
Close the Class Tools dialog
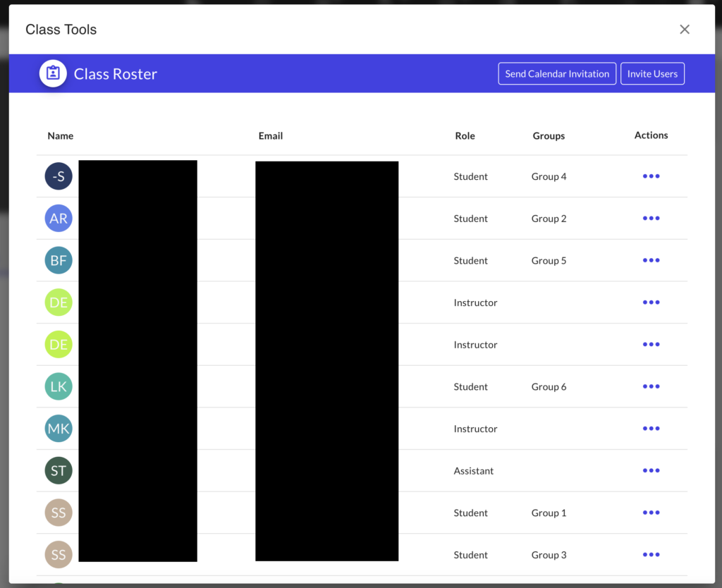[684, 30]
